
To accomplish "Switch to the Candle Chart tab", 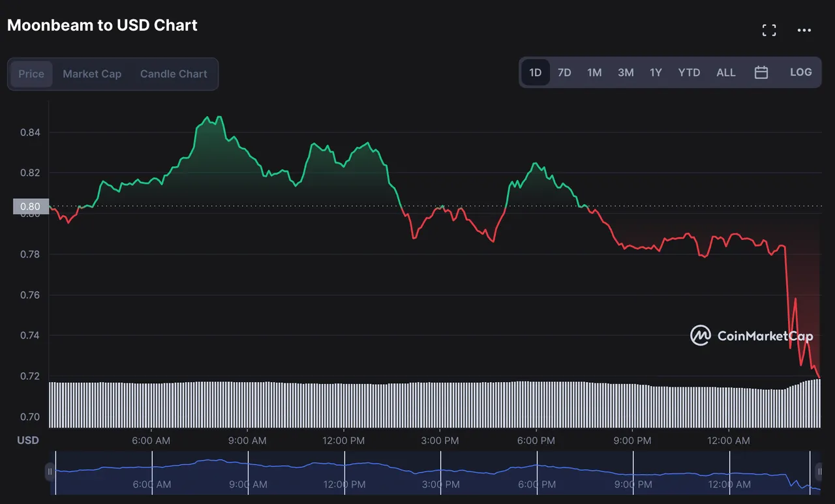I will tap(174, 74).
